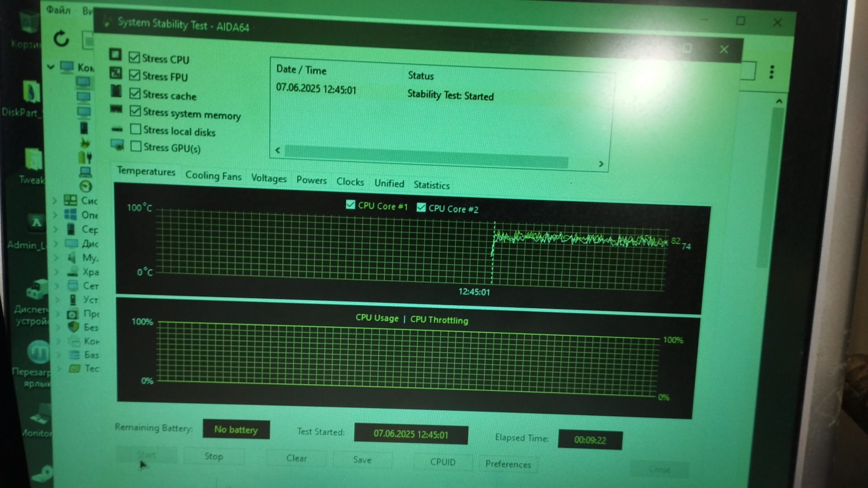The image size is (868, 488).
Task: Collapse the computer root tree node
Action: tap(51, 67)
